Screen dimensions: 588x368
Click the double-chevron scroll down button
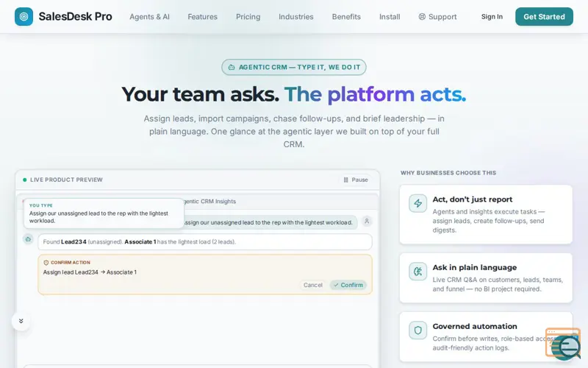[21, 321]
